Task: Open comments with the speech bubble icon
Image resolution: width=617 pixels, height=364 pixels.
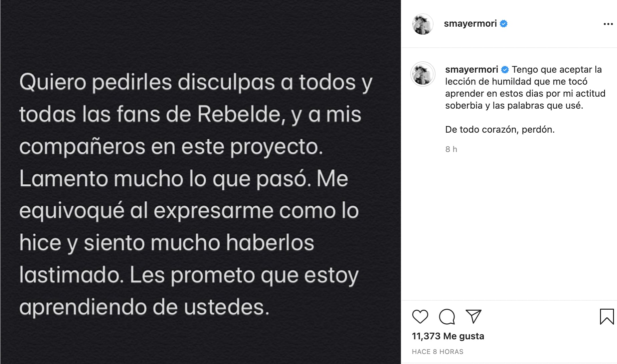Action: pos(447,316)
